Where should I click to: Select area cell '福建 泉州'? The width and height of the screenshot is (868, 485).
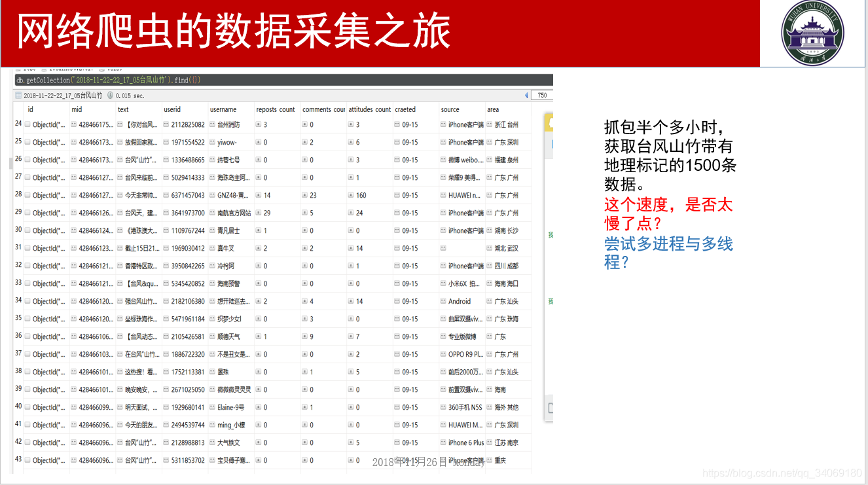point(506,160)
